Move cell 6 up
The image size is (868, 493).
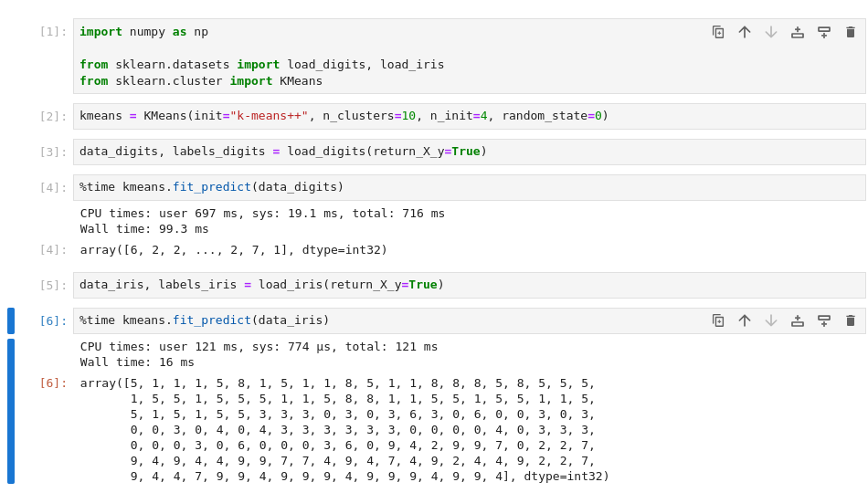click(x=745, y=320)
